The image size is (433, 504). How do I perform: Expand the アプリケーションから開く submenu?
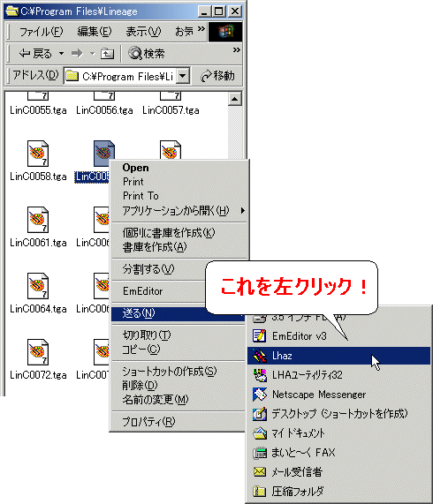pos(179,211)
